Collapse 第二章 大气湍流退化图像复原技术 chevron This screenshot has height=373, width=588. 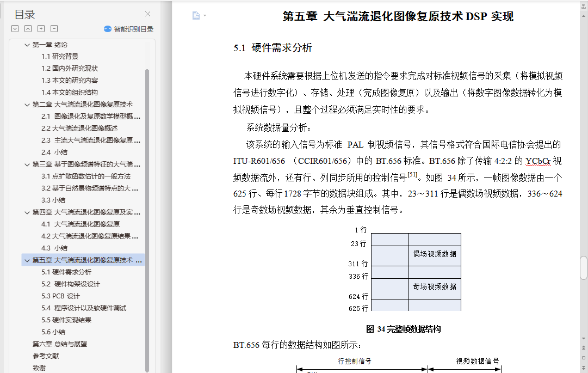[x=27, y=105]
